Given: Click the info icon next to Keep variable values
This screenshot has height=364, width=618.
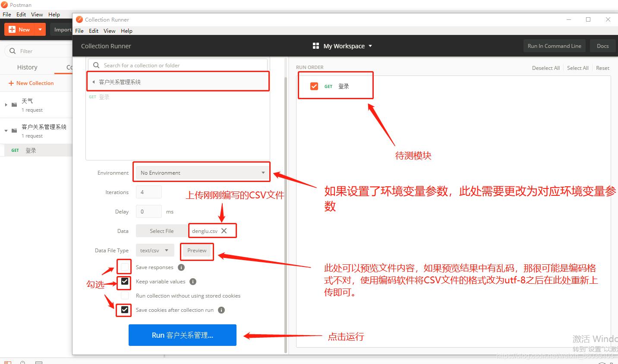Looking at the screenshot, I should [x=193, y=282].
